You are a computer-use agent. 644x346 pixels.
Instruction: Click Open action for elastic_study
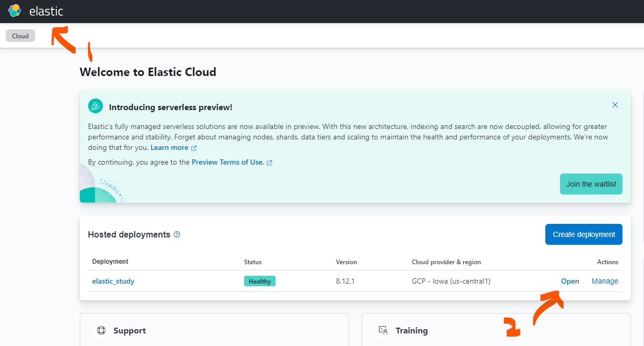click(x=570, y=281)
